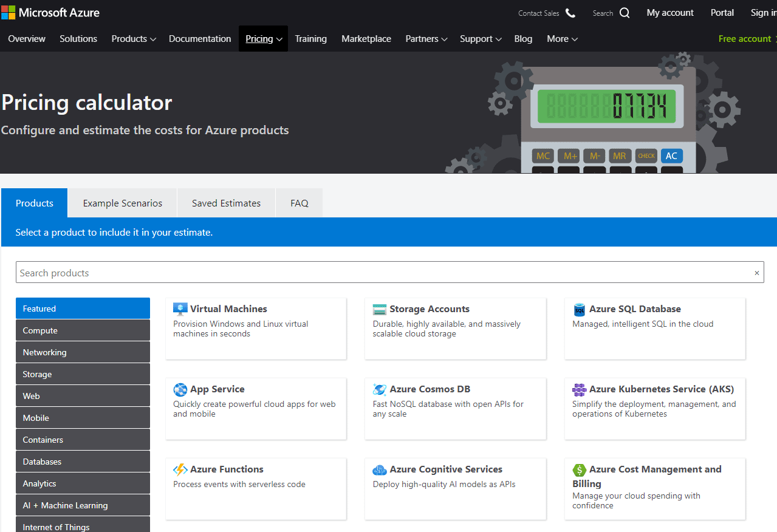Click the Virtual Machines product icon
Viewport: 777px width, 532px height.
(x=180, y=309)
